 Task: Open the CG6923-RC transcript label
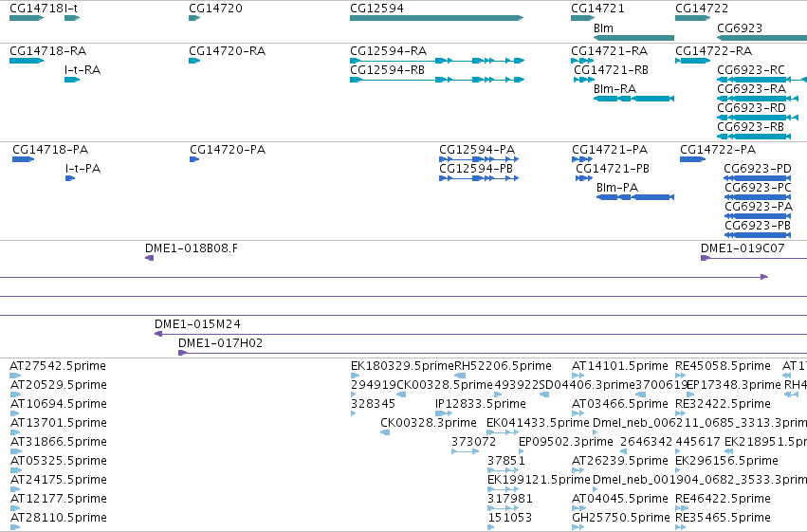coord(751,70)
